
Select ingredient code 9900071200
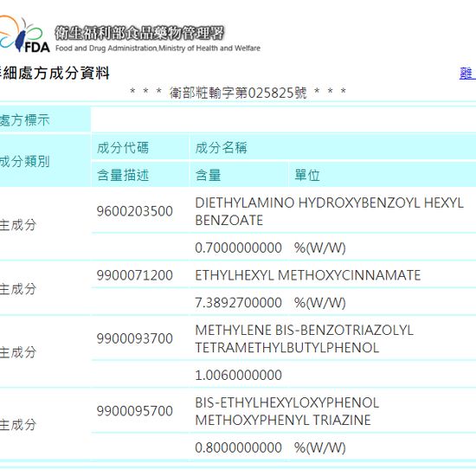[135, 275]
